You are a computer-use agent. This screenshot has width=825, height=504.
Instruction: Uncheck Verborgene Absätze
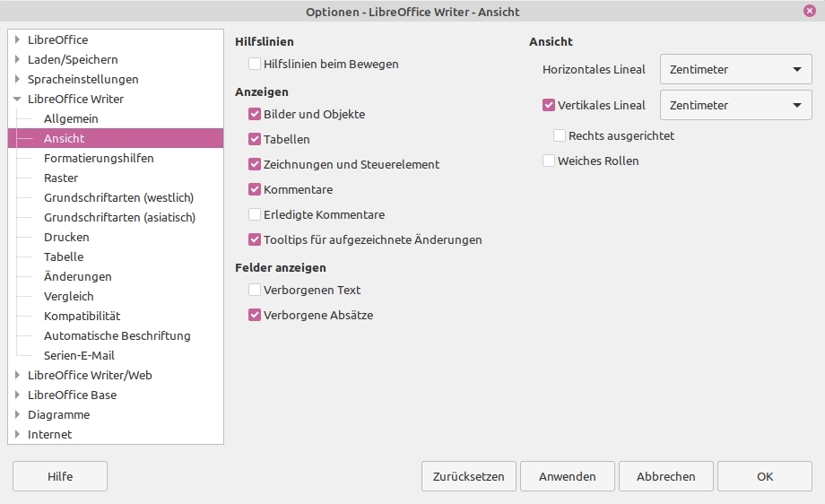pyautogui.click(x=255, y=315)
